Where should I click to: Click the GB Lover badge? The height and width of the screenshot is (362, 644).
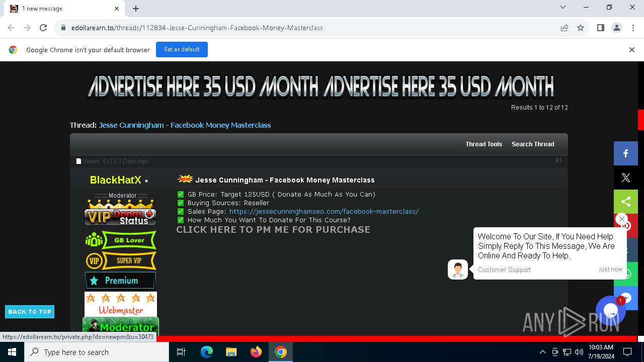pyautogui.click(x=121, y=240)
